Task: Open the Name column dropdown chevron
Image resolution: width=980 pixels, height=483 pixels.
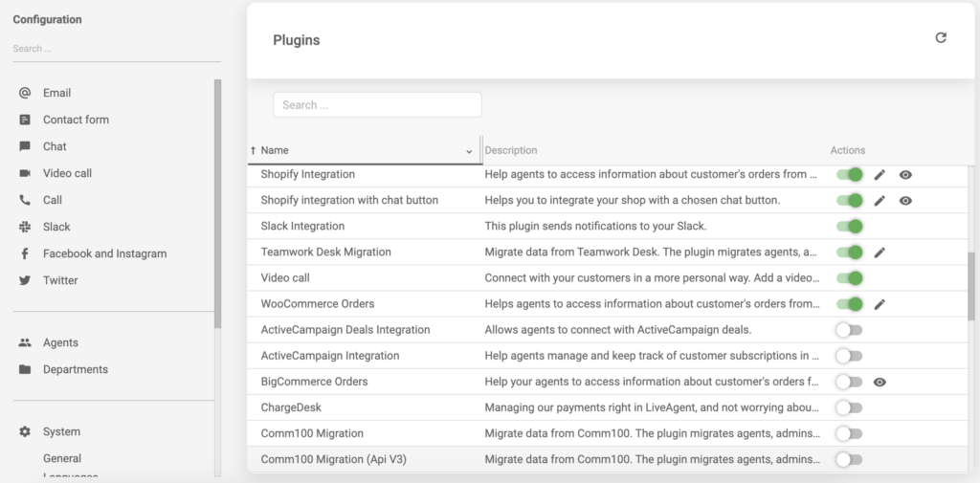Action: (469, 151)
